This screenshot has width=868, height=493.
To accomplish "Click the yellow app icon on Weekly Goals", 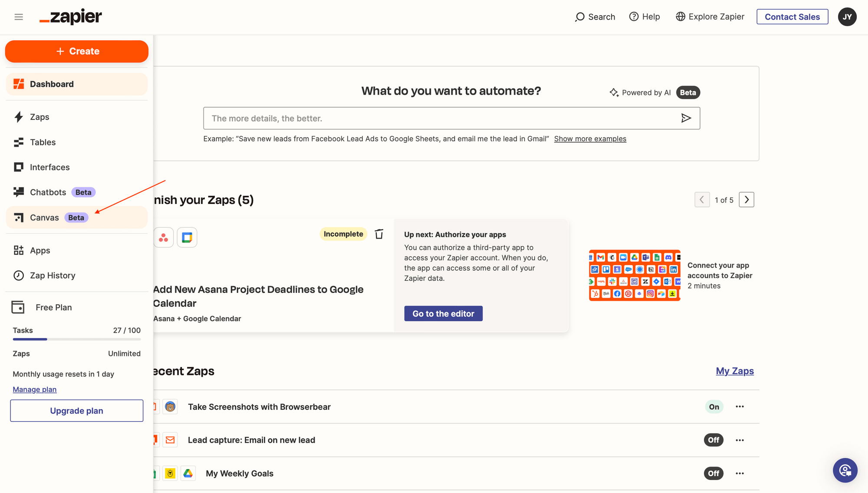I will (x=170, y=473).
